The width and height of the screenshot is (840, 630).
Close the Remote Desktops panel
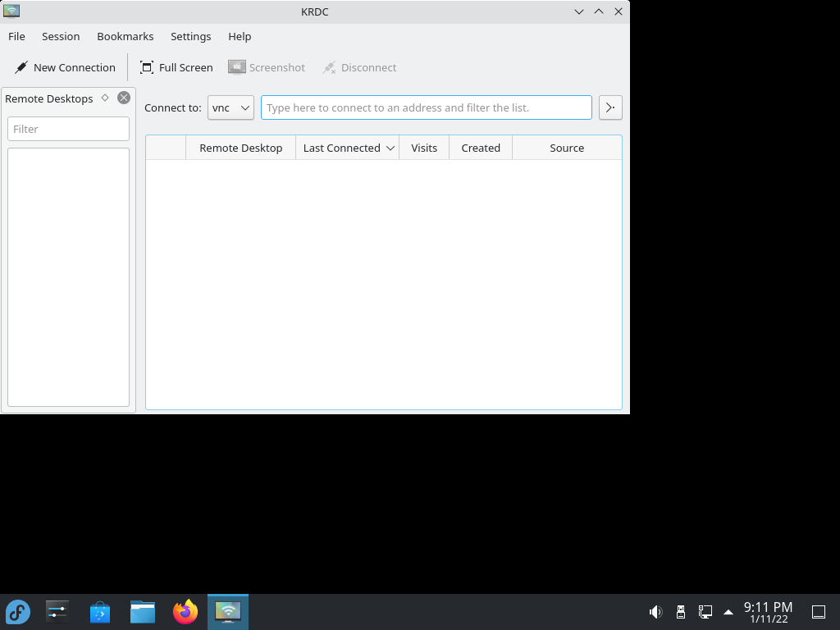(x=124, y=98)
